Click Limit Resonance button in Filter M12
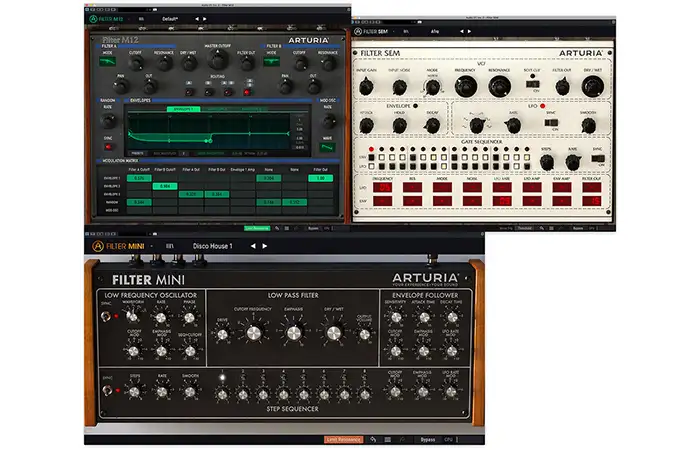700x450 pixels. point(257,228)
